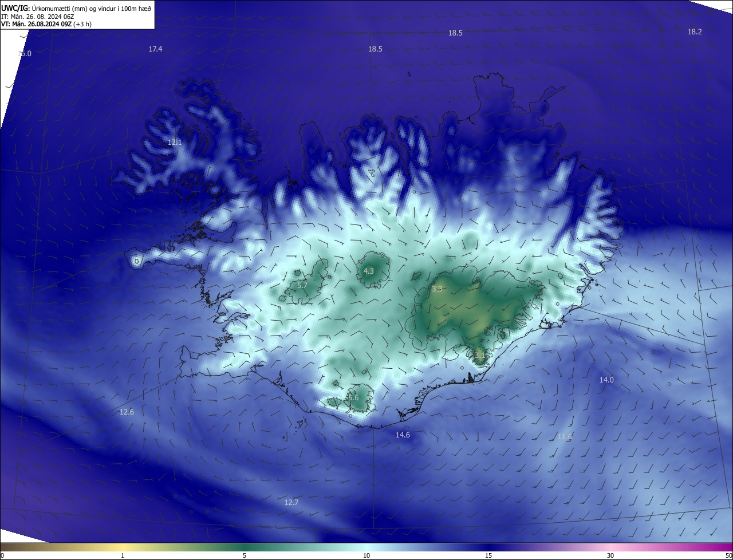Click the 18.2 value on the map
733x560 pixels.
click(x=695, y=32)
